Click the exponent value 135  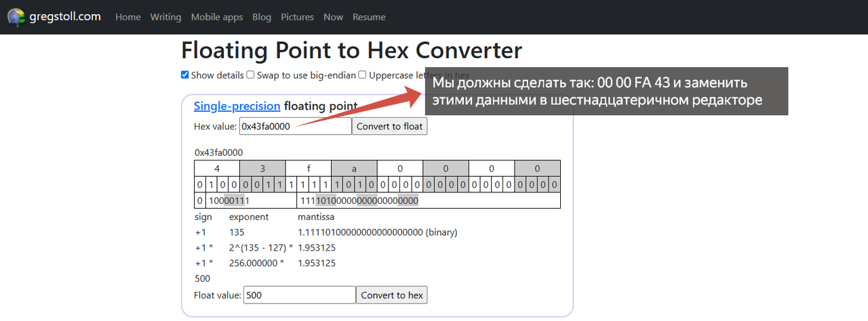coord(237,232)
